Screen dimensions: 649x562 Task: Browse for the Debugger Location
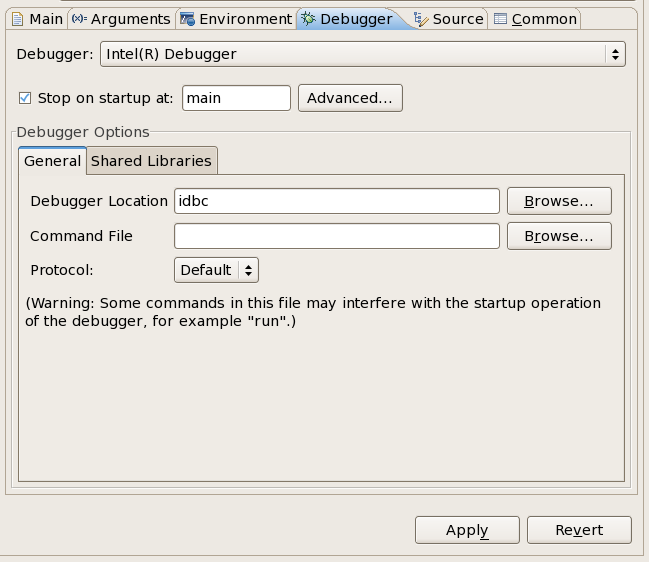pyautogui.click(x=559, y=201)
